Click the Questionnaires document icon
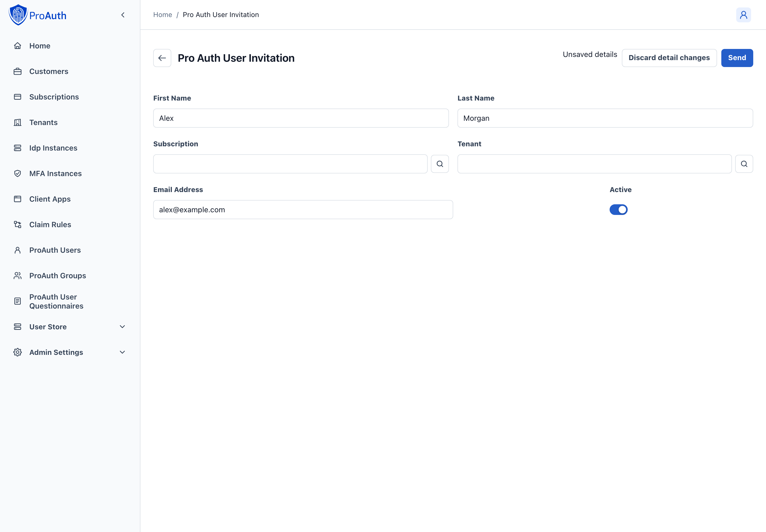The image size is (766, 532). 18,301
